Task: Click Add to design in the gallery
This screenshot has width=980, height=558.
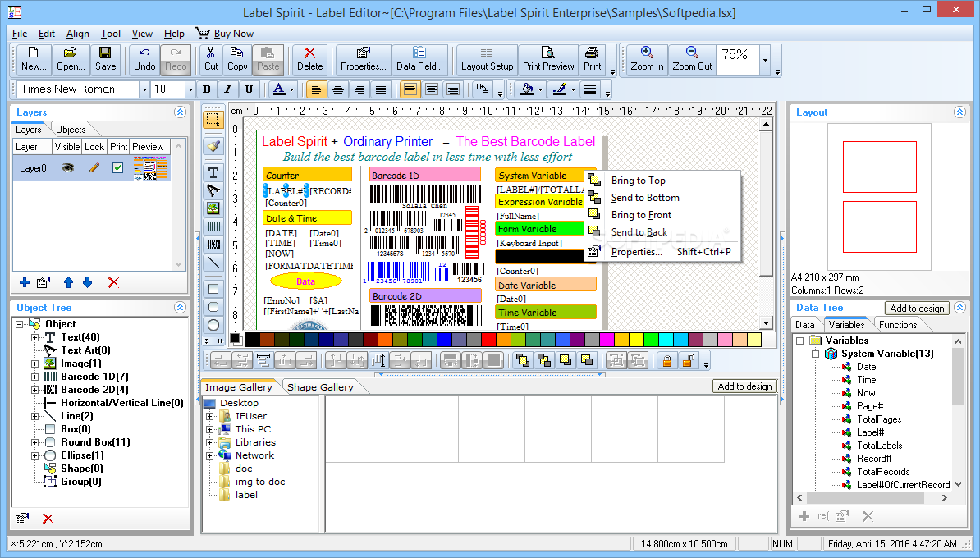Action: click(744, 386)
